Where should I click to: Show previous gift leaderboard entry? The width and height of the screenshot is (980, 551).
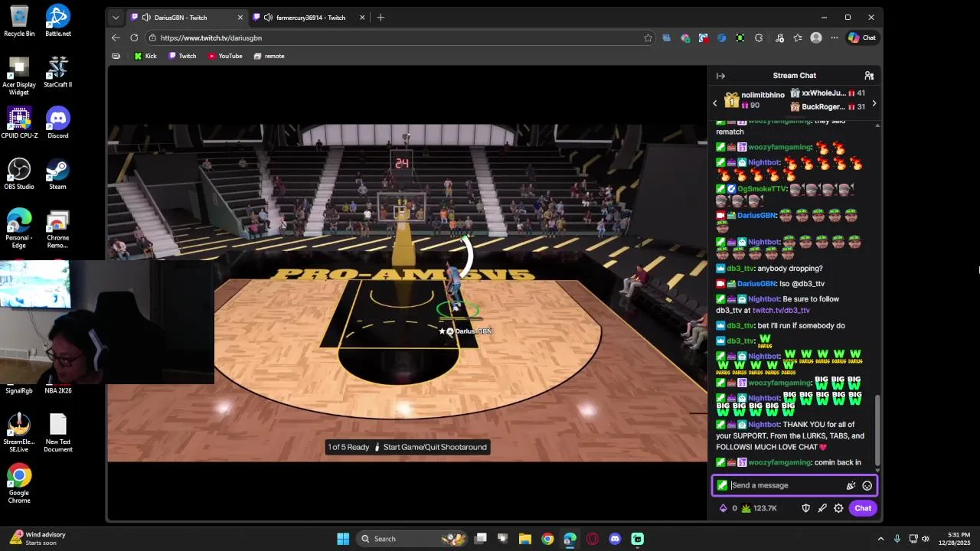pyautogui.click(x=715, y=103)
